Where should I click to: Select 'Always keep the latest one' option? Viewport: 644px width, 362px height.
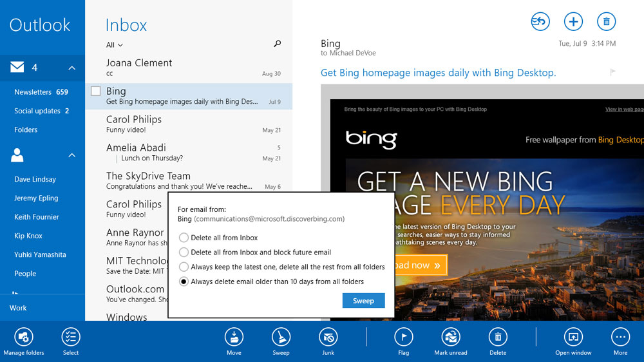coord(184,267)
